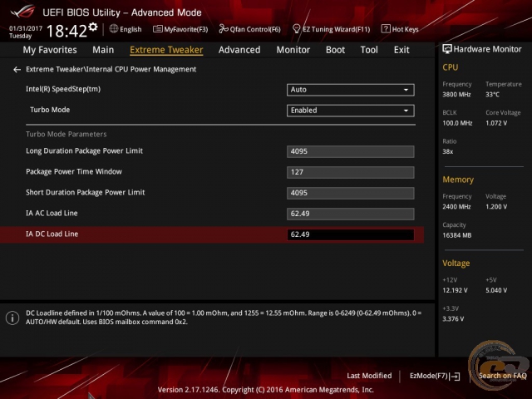Click the Memory frequency 2400 MHz value
This screenshot has width=532, height=399.
pos(456,207)
